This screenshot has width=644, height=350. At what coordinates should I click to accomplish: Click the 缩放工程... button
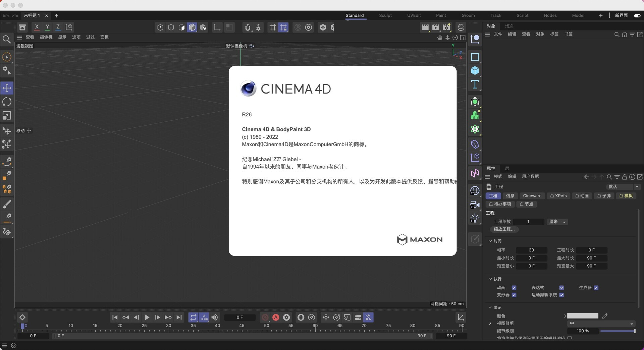504,229
